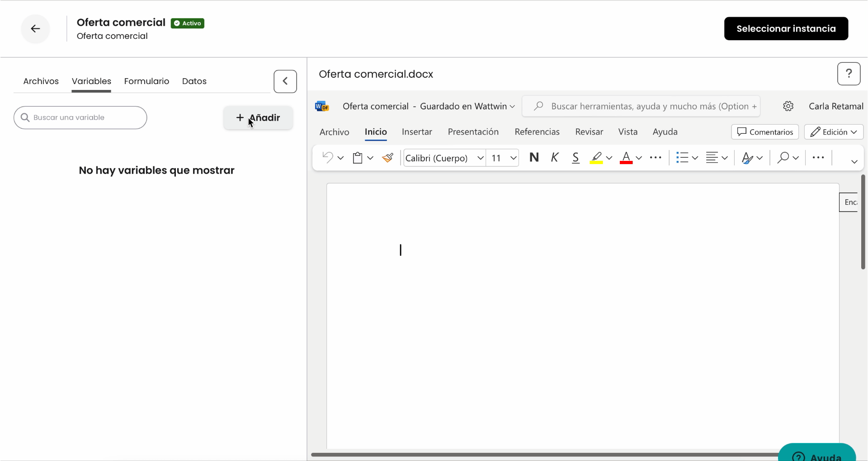
Task: Focus the Buscar herramientas search box
Action: (641, 106)
